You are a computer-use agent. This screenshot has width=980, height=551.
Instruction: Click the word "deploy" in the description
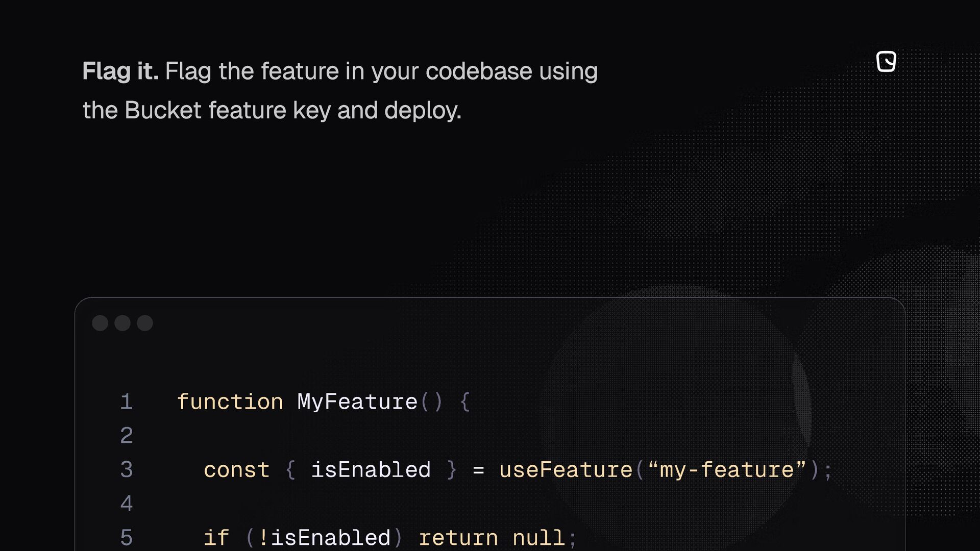421,110
